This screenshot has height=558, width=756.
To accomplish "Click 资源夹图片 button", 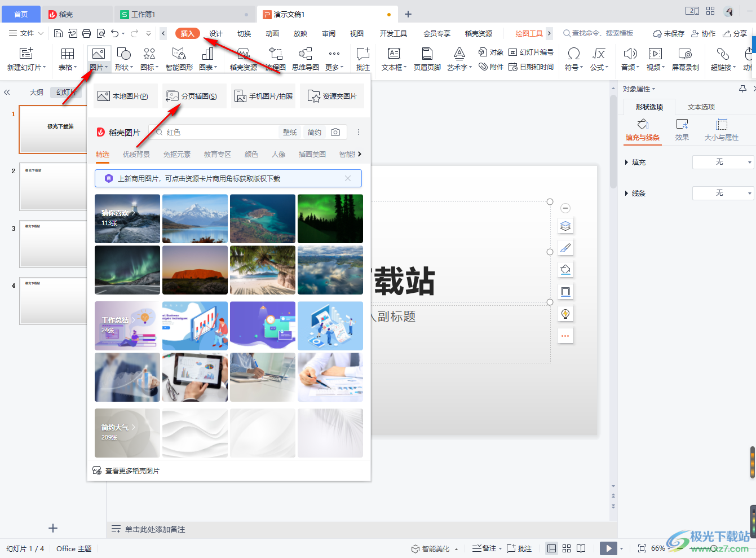I will pyautogui.click(x=332, y=96).
